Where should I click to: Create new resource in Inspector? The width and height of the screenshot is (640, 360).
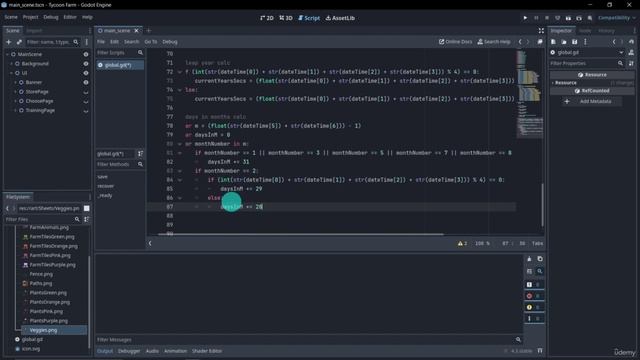pyautogui.click(x=553, y=42)
